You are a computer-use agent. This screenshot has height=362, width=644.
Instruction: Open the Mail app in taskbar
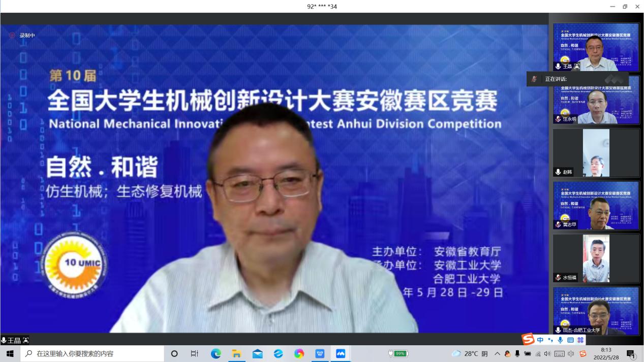[258, 354]
